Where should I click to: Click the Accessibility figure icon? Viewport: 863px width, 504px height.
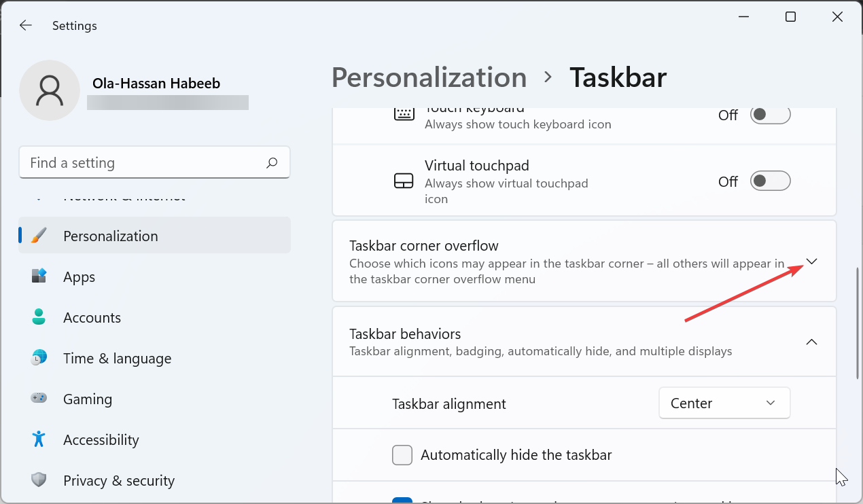click(39, 439)
